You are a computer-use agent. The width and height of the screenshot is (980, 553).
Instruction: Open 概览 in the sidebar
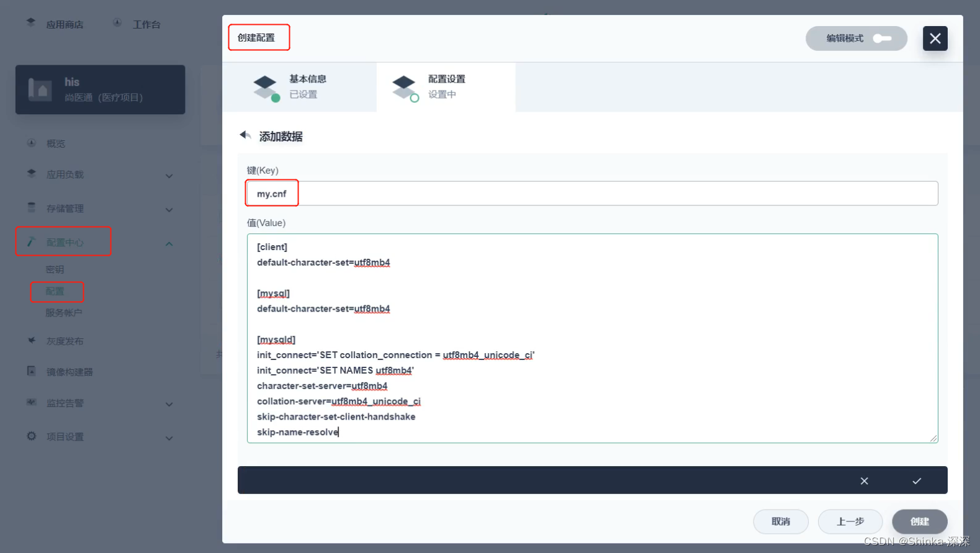pos(56,143)
